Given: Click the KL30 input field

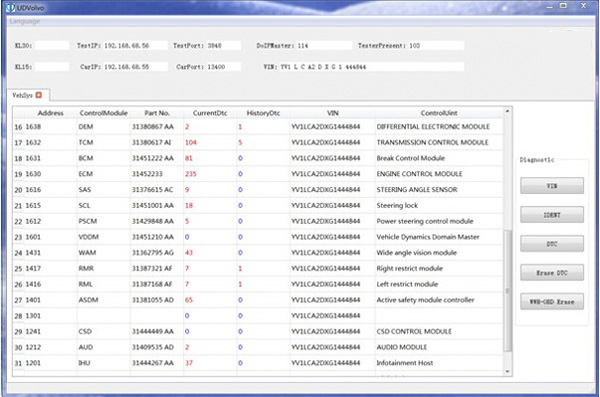Looking at the screenshot, I should coord(52,46).
